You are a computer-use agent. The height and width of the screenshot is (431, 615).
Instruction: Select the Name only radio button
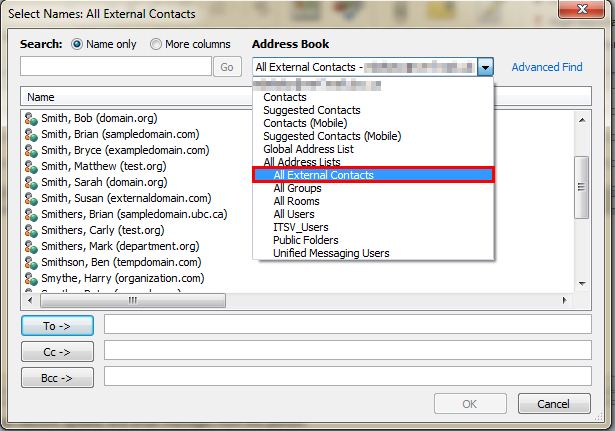pyautogui.click(x=77, y=45)
